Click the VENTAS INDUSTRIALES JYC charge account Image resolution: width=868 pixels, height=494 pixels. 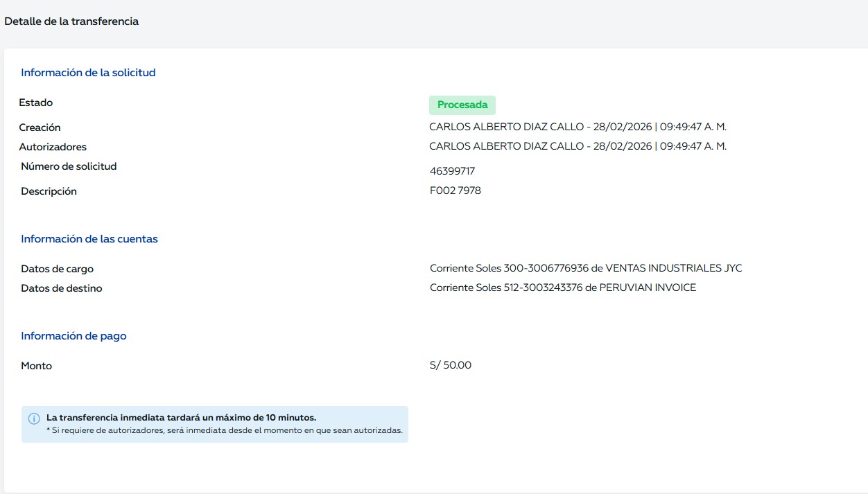[x=586, y=268]
